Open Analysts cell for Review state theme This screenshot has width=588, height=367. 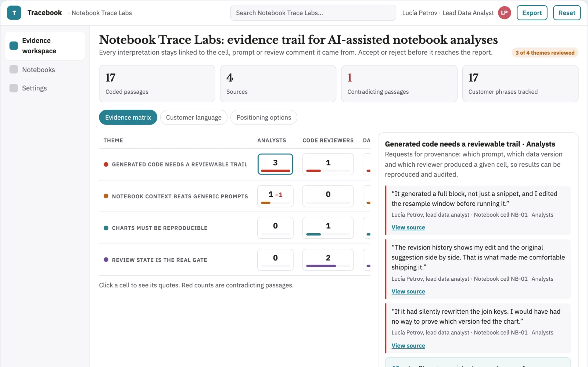coord(275,260)
